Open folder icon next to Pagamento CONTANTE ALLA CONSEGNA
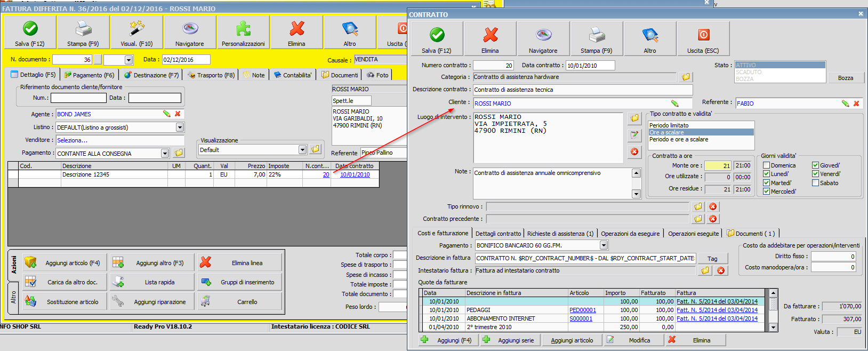The height and width of the screenshot is (351, 868). click(x=179, y=153)
